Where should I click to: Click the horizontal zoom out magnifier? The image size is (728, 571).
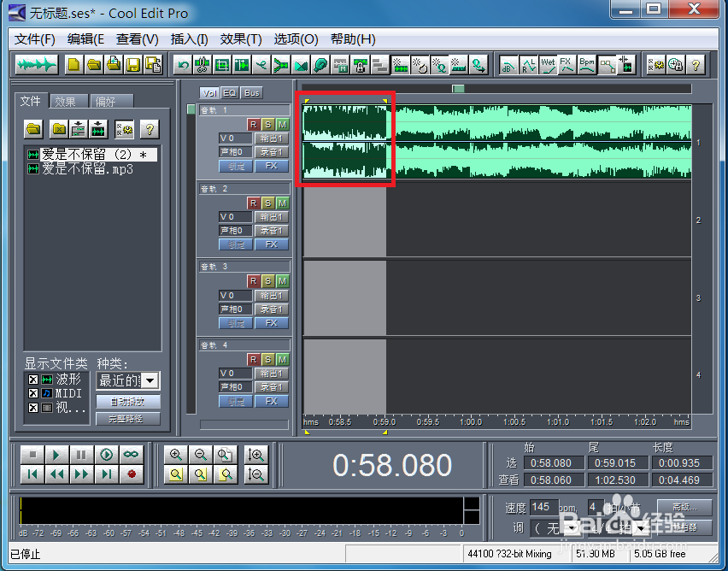click(x=201, y=455)
